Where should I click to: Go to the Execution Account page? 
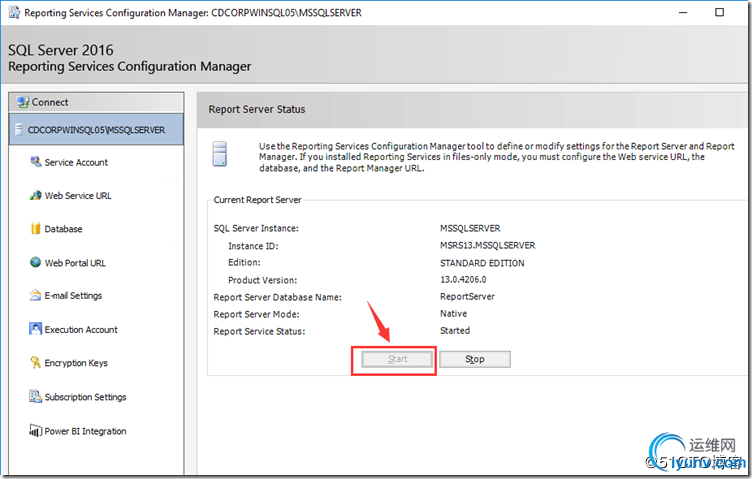coord(81,330)
